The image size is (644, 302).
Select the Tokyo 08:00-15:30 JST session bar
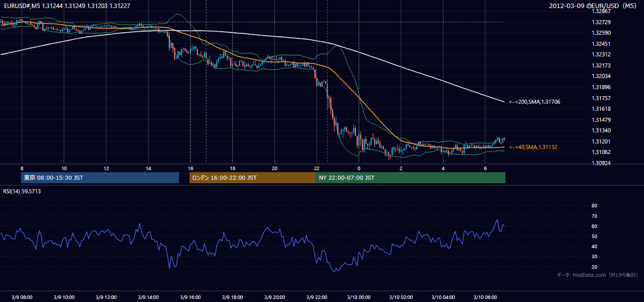pyautogui.click(x=100, y=178)
